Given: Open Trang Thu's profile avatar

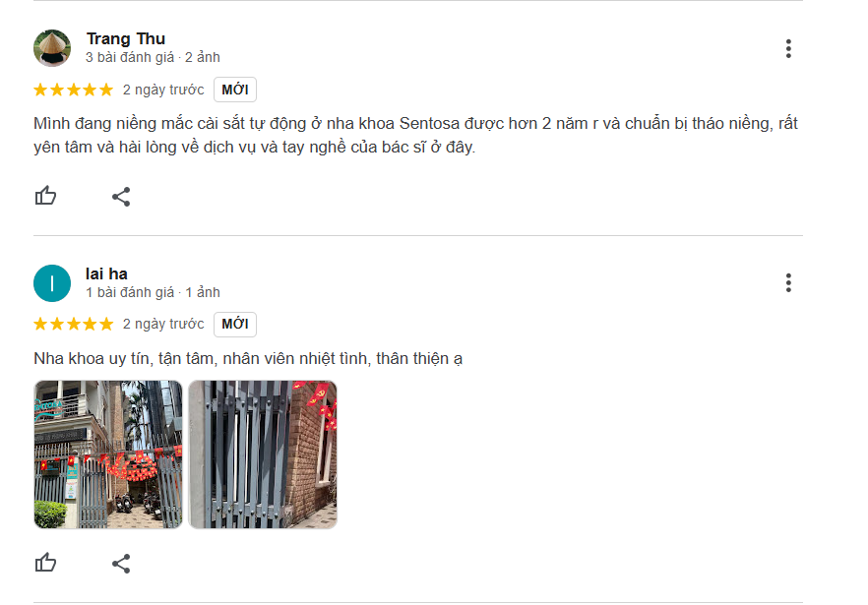Looking at the screenshot, I should [52, 48].
